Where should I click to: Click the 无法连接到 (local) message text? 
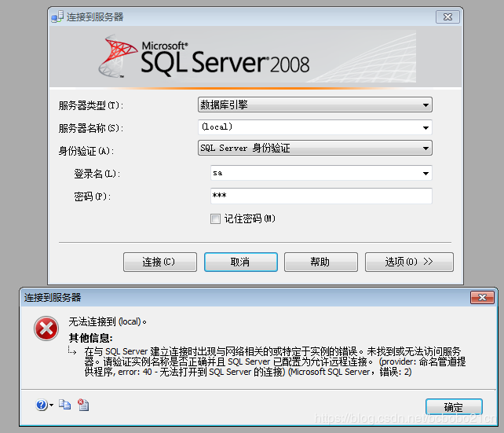click(108, 321)
